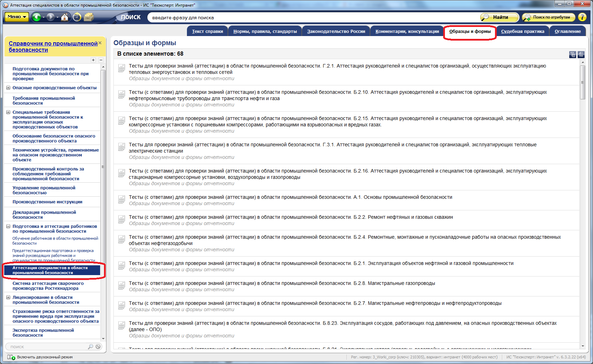Expand 'Лицензирование в области промышленной безопасности' node

point(8,297)
